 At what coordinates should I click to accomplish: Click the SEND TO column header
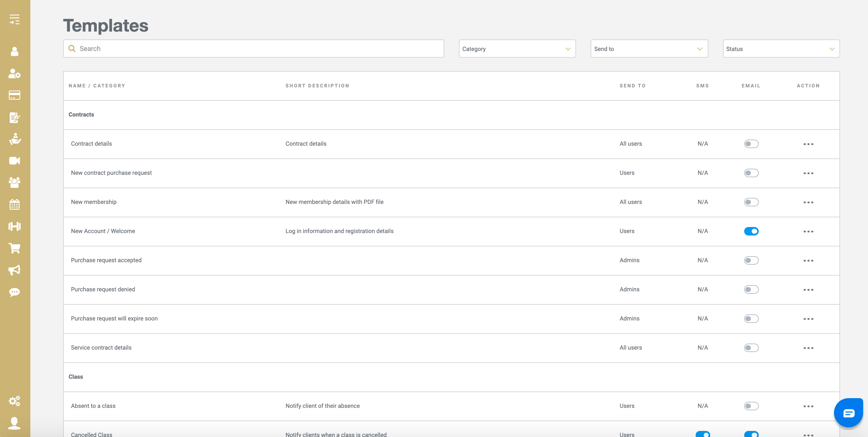(632, 86)
